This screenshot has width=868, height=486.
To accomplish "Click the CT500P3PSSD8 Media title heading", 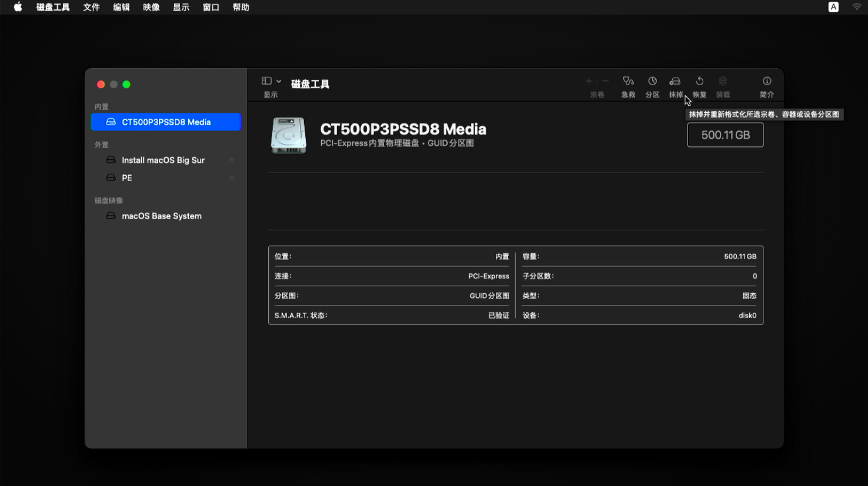I will point(403,129).
